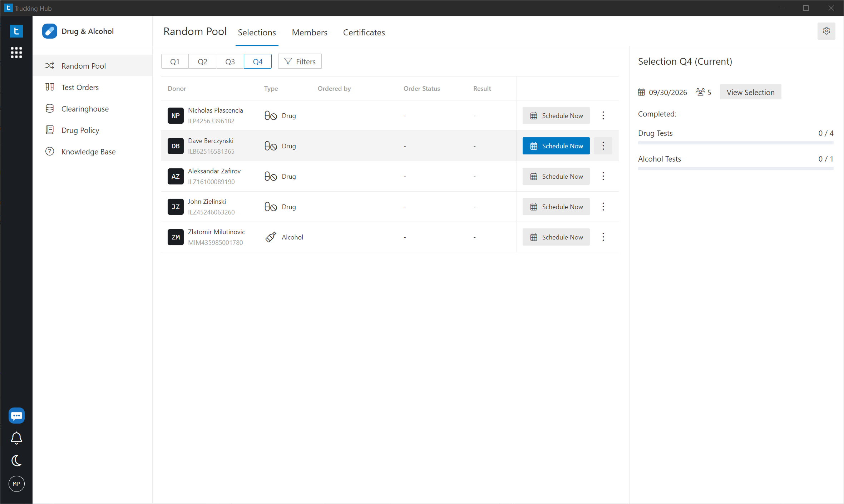
Task: Open Drug Policy in sidebar
Action: click(x=92, y=130)
